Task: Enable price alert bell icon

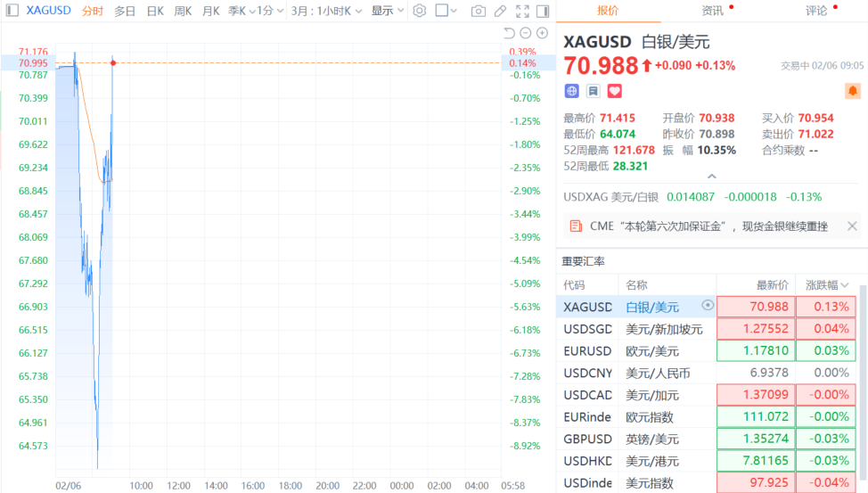Action: 853,91
